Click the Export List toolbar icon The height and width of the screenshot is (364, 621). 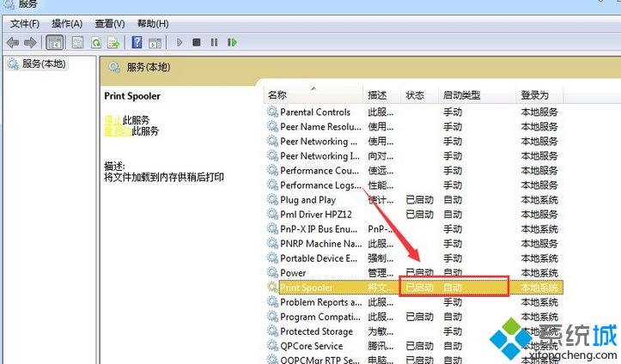coord(113,42)
